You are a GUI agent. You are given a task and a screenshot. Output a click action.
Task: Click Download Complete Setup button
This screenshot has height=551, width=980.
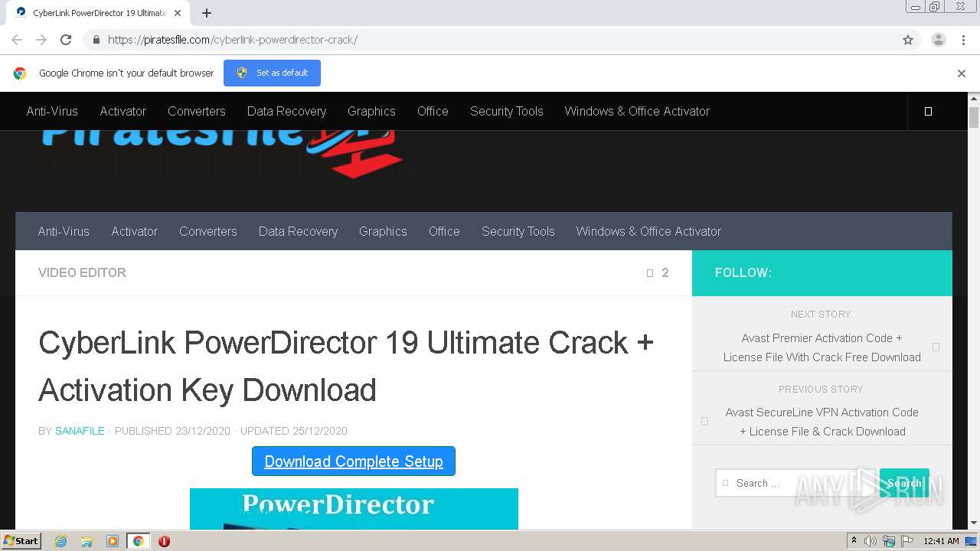pos(354,461)
